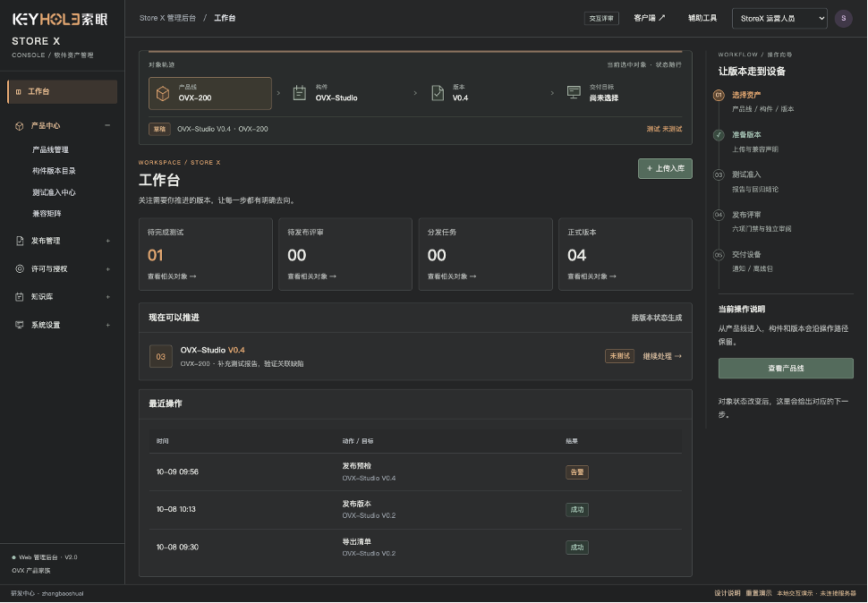Open the StoreX 运营人员 role dropdown
This screenshot has width=868, height=603.
(779, 18)
